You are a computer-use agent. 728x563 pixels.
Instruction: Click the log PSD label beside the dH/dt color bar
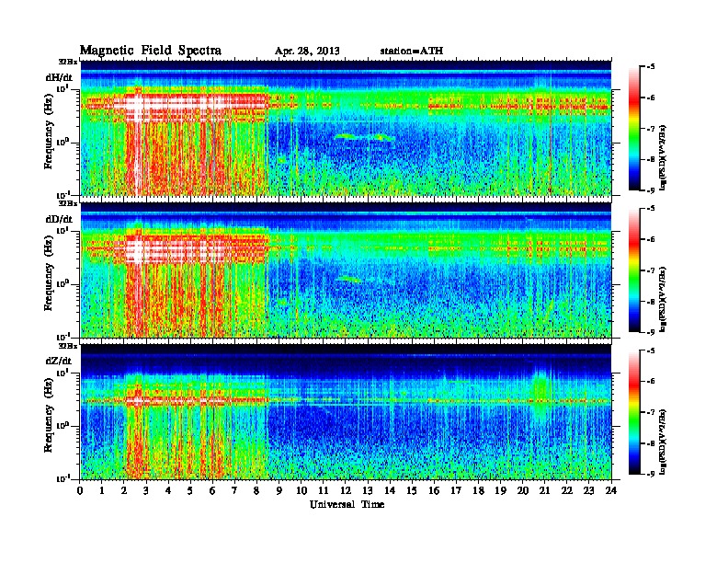coord(663,157)
